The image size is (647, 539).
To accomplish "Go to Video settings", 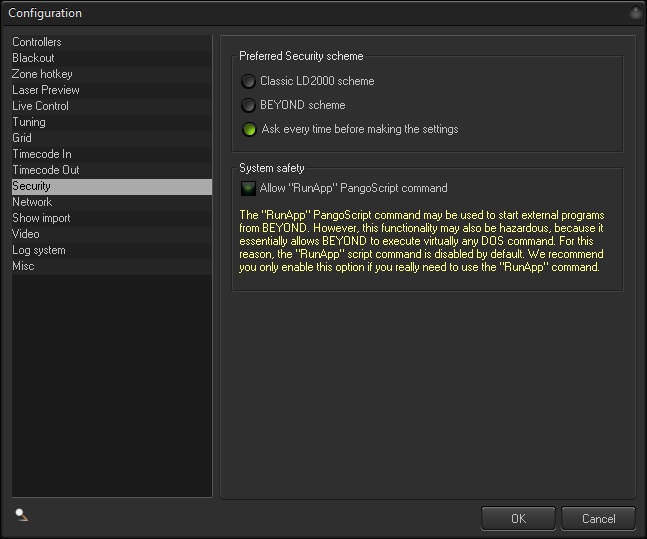I will click(x=112, y=234).
